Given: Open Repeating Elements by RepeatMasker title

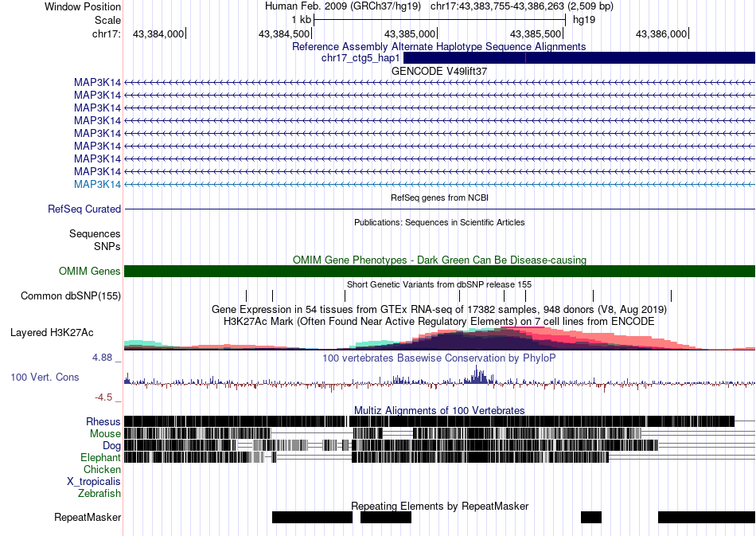Looking at the screenshot, I should [440, 506].
